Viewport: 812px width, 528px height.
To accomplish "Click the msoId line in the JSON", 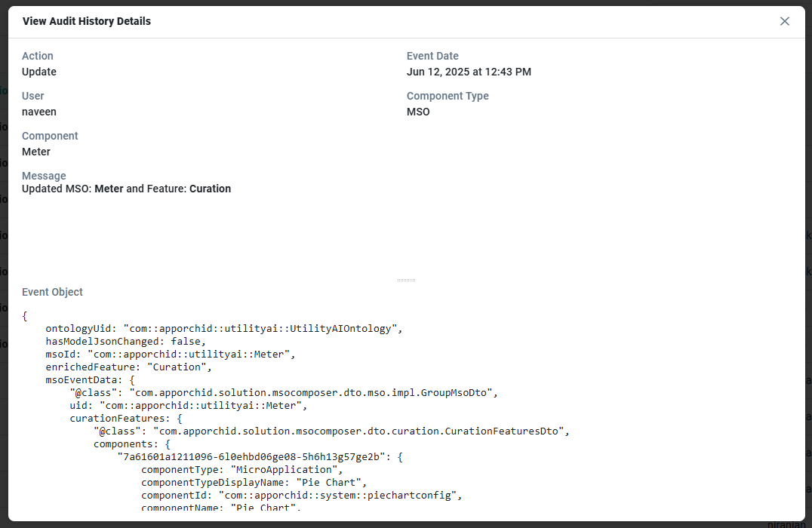I will pos(171,355).
